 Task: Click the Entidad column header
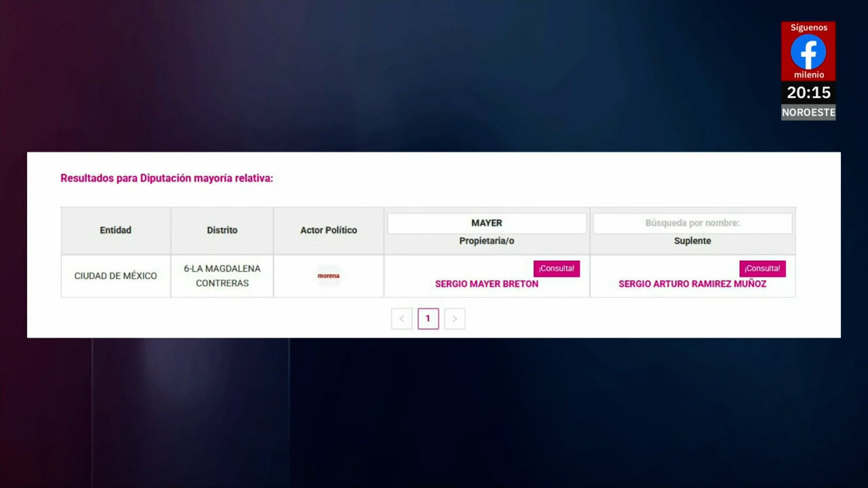pos(116,230)
